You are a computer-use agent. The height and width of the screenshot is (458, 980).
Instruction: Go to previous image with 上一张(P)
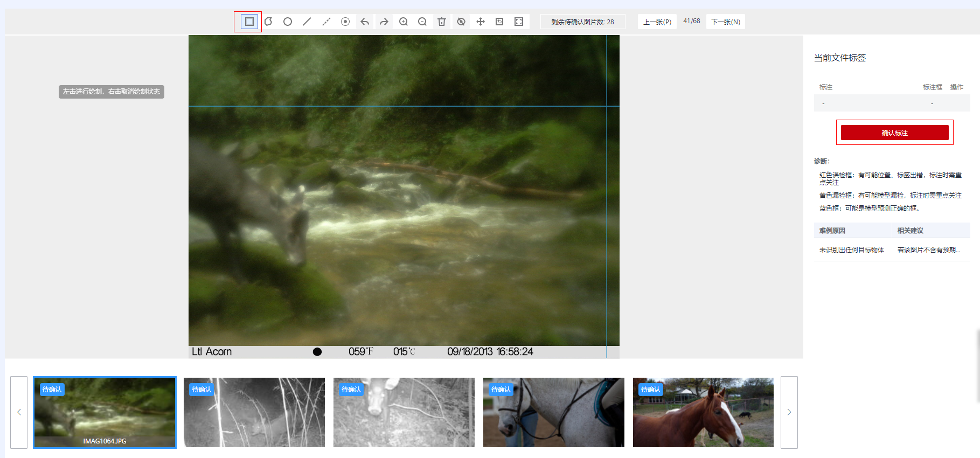click(657, 22)
